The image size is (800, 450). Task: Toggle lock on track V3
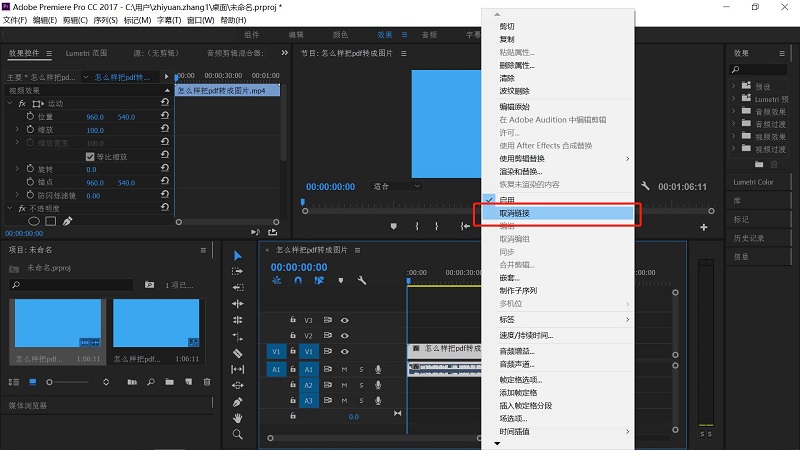(293, 320)
